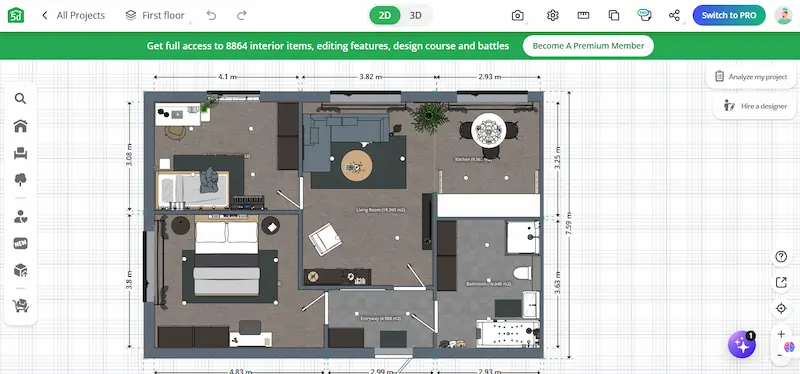Select the desk in the top-left room

179,114
